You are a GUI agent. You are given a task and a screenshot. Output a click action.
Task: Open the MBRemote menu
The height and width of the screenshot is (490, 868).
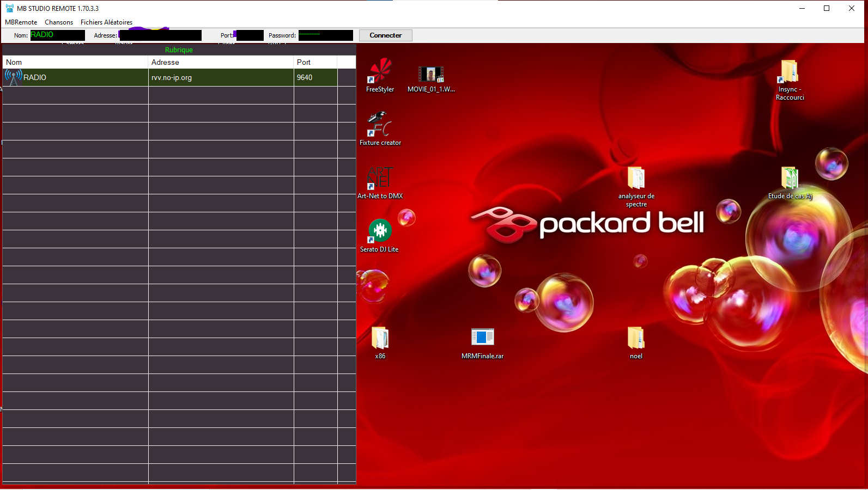[x=21, y=22]
